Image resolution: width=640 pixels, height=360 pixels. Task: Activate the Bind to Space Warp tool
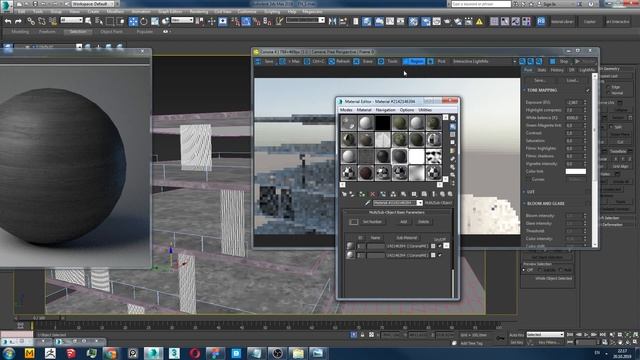(53, 21)
